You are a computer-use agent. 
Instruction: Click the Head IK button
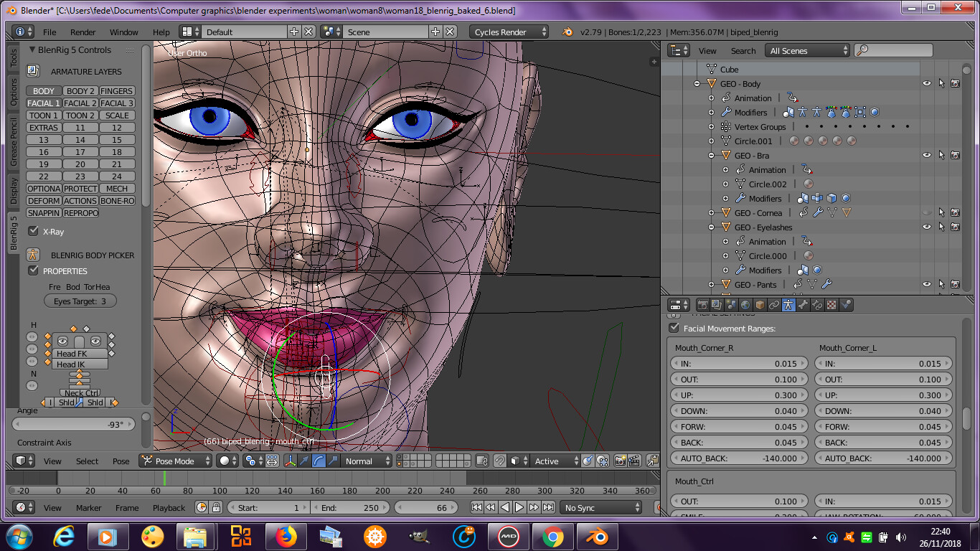pos(80,364)
